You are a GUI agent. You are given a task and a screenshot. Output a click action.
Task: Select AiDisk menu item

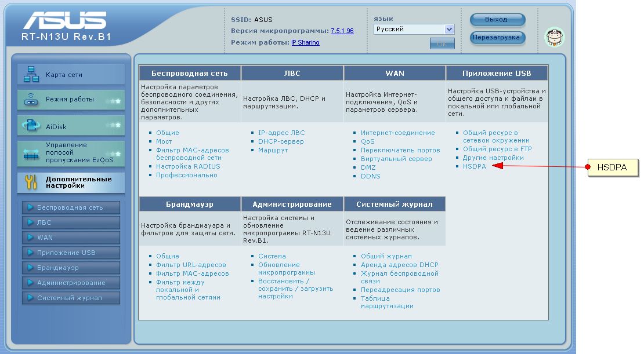tap(71, 126)
